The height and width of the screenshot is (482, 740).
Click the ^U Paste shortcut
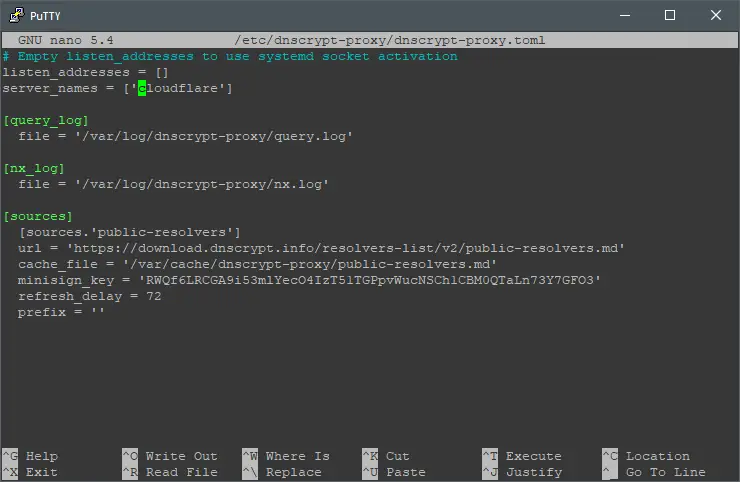[x=394, y=472]
